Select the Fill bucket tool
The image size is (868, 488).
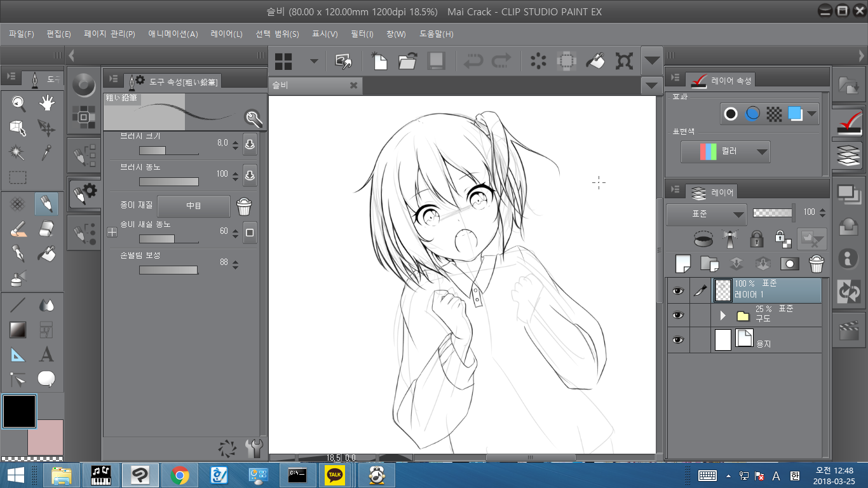coord(46,254)
